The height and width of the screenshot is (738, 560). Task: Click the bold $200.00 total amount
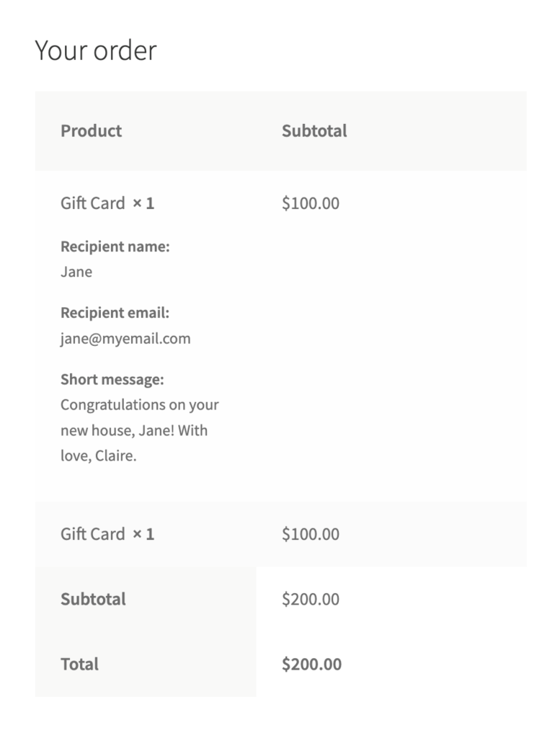[311, 664]
